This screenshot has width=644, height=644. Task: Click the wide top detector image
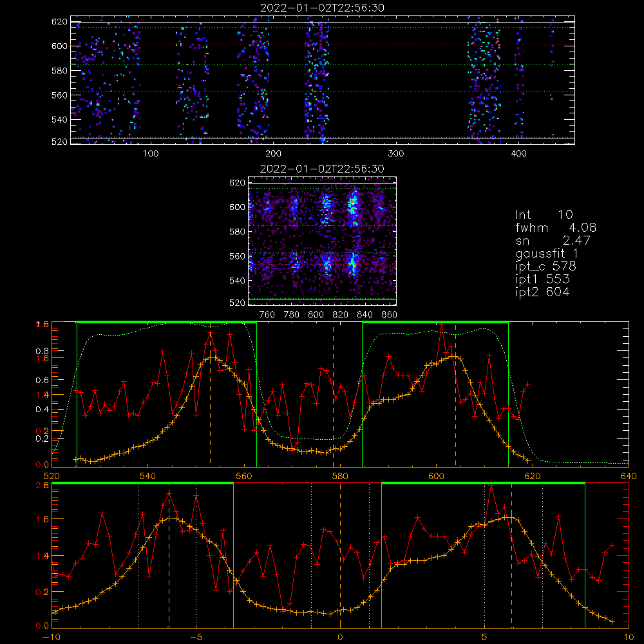[x=323, y=80]
